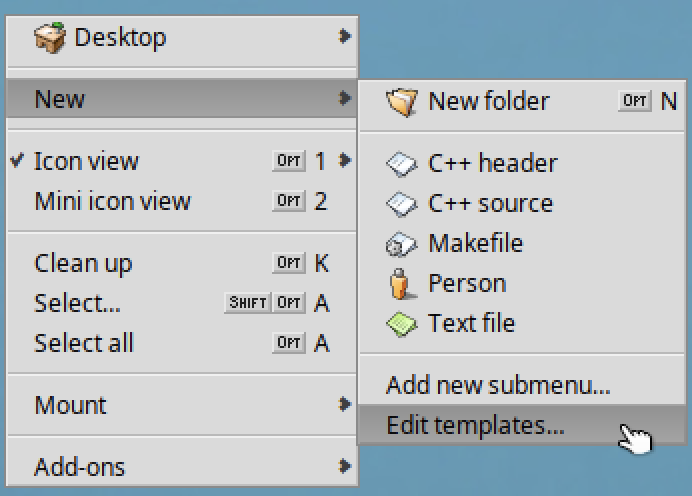Image resolution: width=692 pixels, height=496 pixels.
Task: Open the Select... menu entry
Action: click(x=182, y=304)
